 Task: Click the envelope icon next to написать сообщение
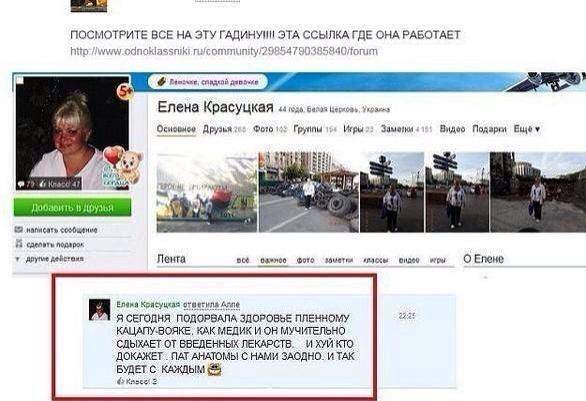click(18, 229)
